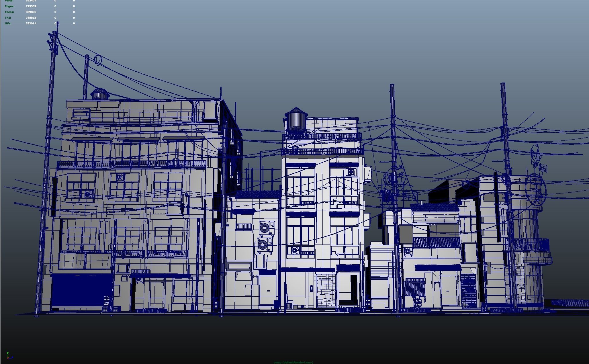This screenshot has height=364, width=589.
Task: Select the round sushi shop sign on right
Action: (536, 189)
